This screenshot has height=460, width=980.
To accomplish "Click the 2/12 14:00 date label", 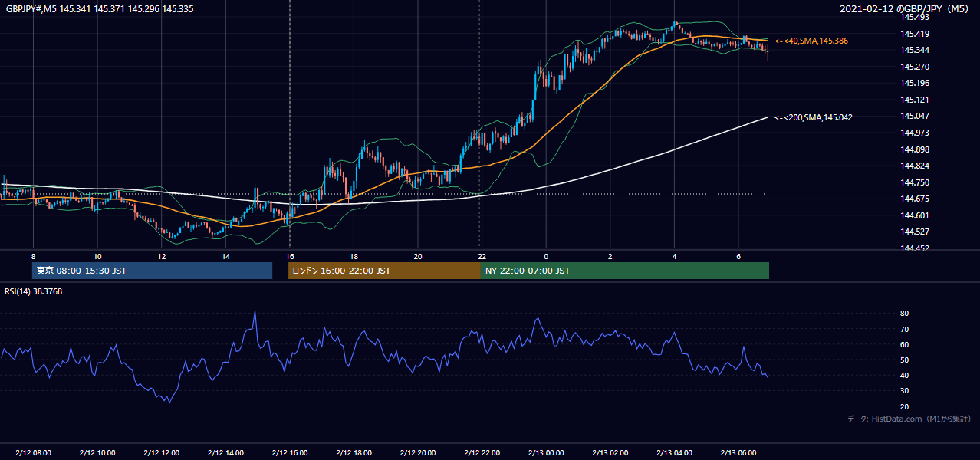I will coord(225,453).
